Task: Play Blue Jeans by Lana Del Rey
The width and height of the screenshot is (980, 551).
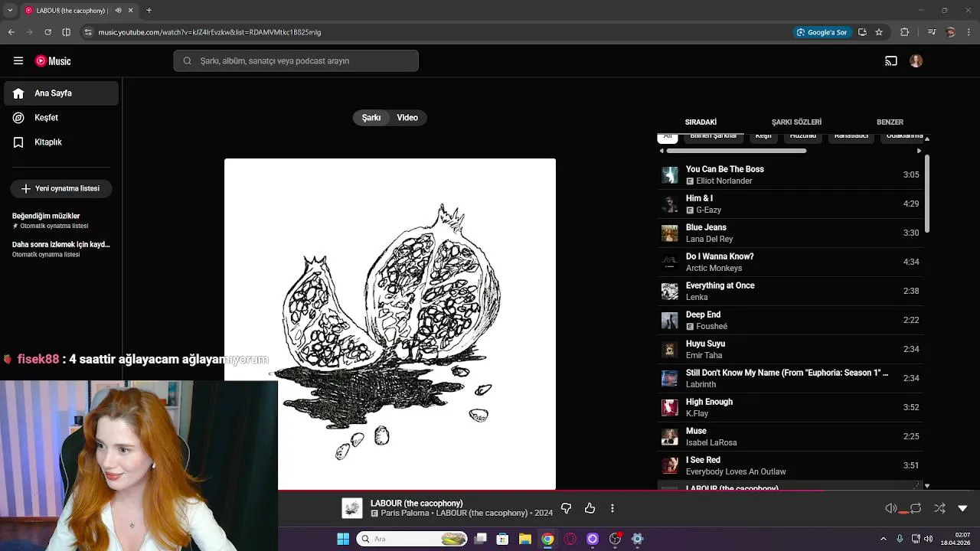Action: pos(790,233)
